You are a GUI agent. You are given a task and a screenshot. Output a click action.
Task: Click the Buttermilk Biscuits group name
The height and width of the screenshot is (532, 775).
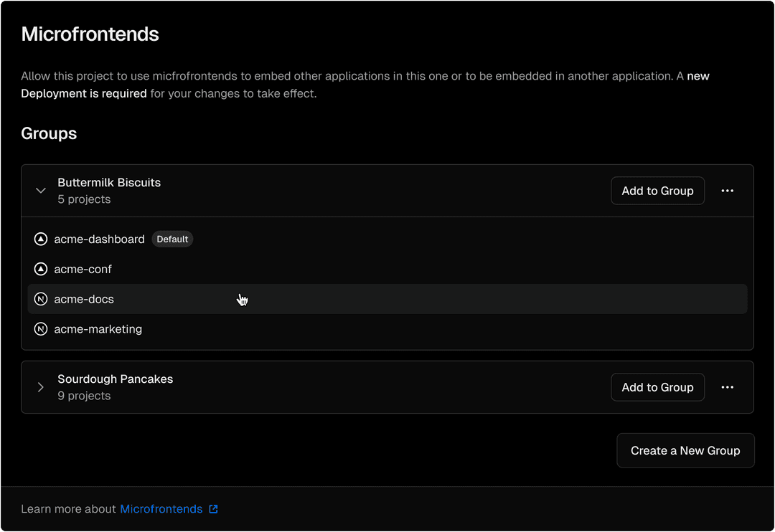[108, 182]
